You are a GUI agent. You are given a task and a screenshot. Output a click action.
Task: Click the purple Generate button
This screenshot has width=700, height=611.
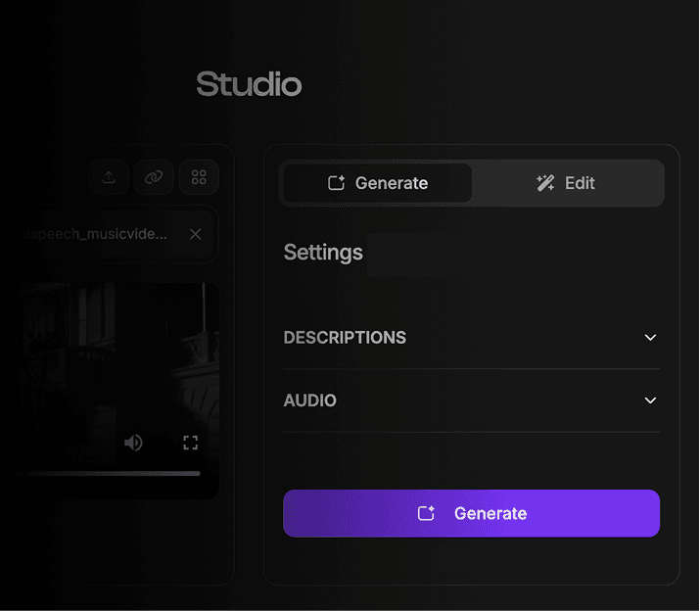[472, 513]
